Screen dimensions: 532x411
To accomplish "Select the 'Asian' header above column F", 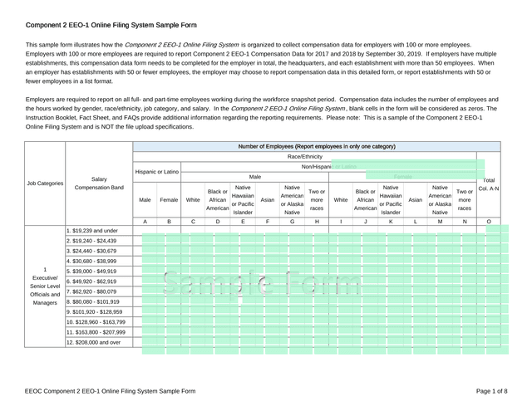I will 268,200.
